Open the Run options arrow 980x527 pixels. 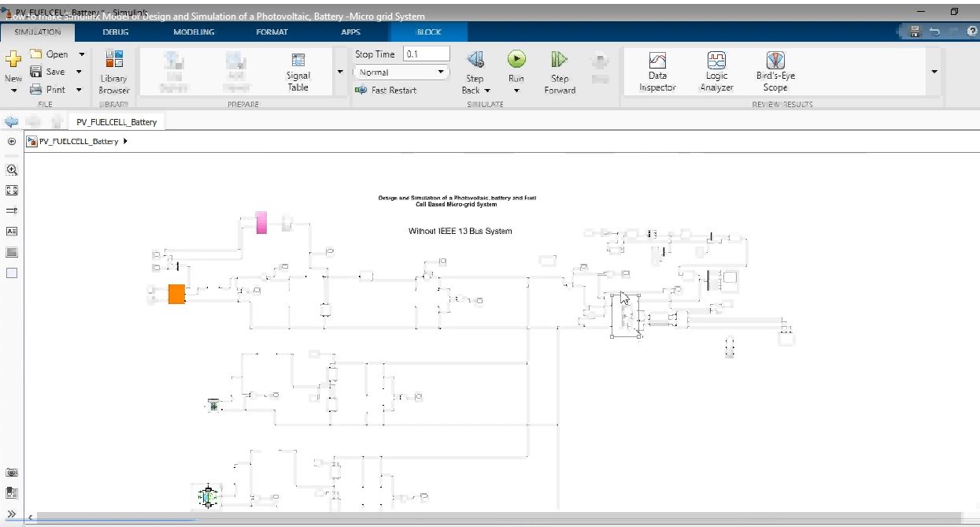516,91
